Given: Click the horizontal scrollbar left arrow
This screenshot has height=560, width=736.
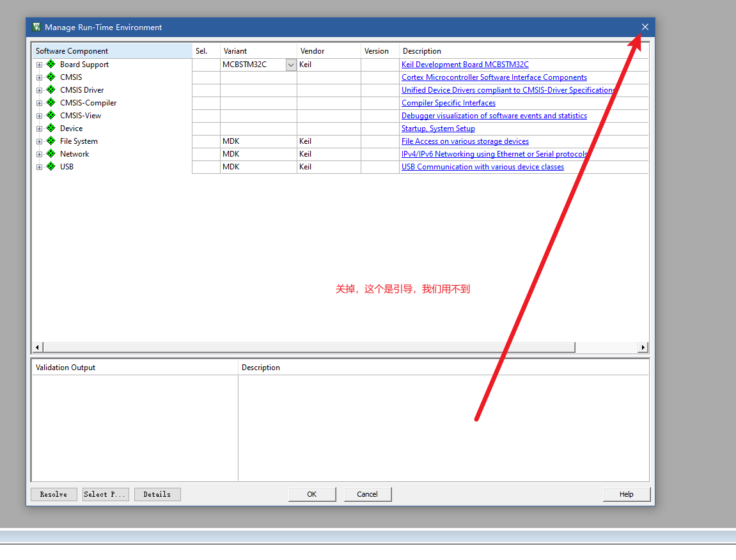Looking at the screenshot, I should [38, 347].
